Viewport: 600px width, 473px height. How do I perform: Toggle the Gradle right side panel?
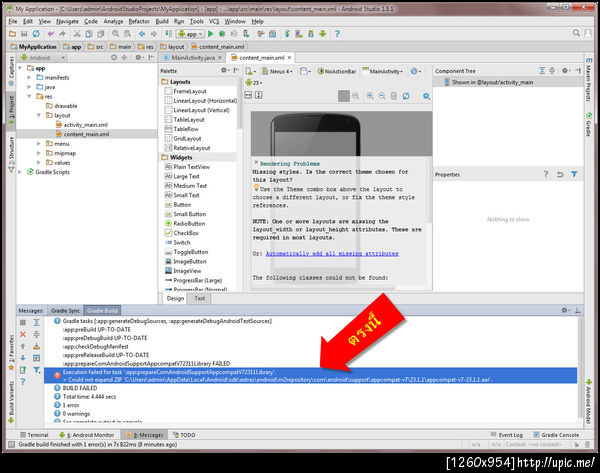589,124
